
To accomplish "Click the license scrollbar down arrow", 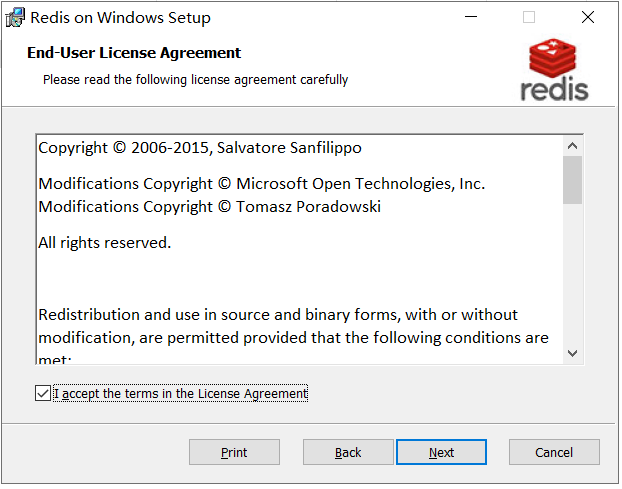I will (x=572, y=353).
